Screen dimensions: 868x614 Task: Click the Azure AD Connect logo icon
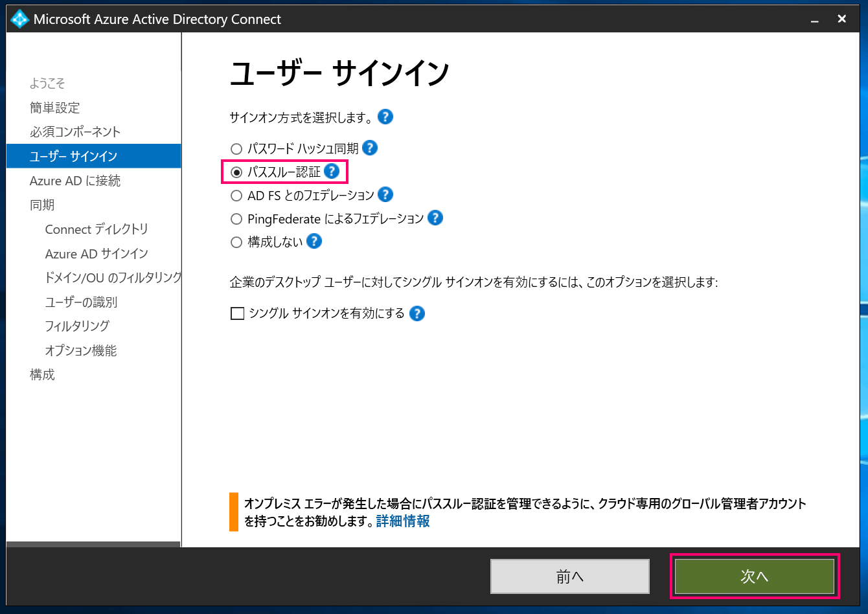[x=20, y=19]
